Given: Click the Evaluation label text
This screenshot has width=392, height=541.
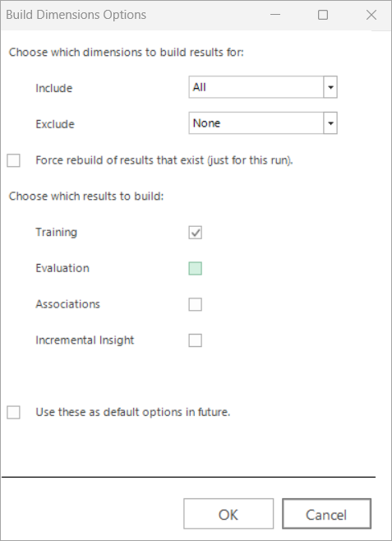Looking at the screenshot, I should pos(62,268).
